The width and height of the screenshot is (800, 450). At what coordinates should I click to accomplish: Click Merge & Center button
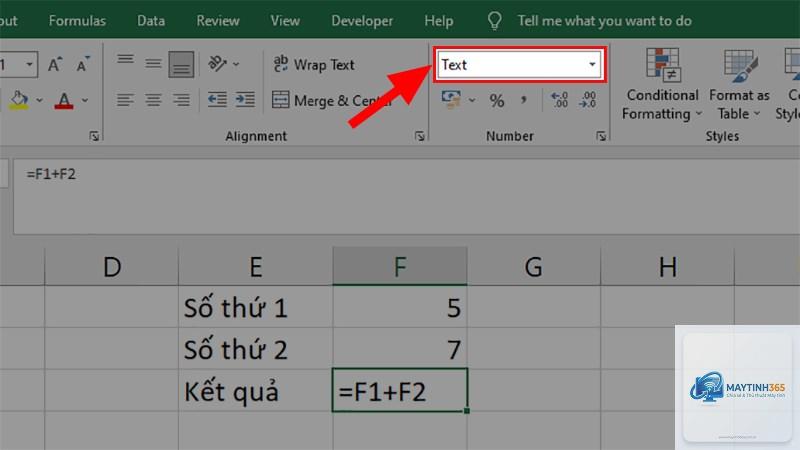click(x=332, y=101)
